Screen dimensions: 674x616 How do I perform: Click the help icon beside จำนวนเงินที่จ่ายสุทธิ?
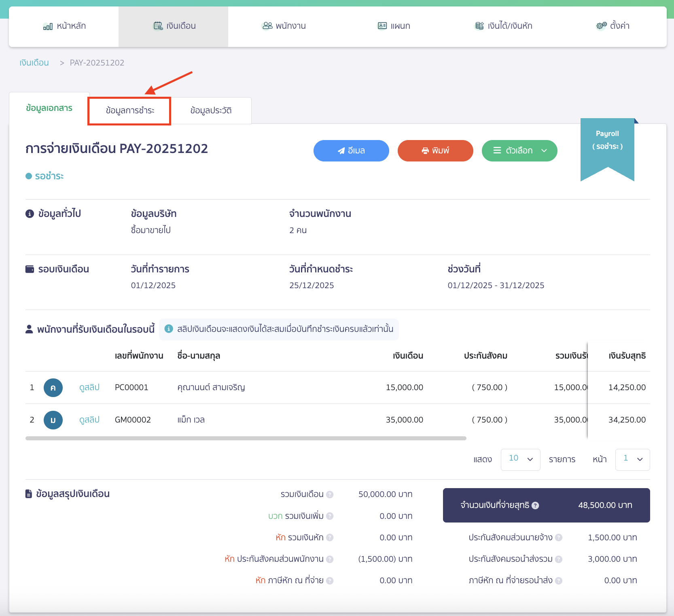[x=535, y=506]
